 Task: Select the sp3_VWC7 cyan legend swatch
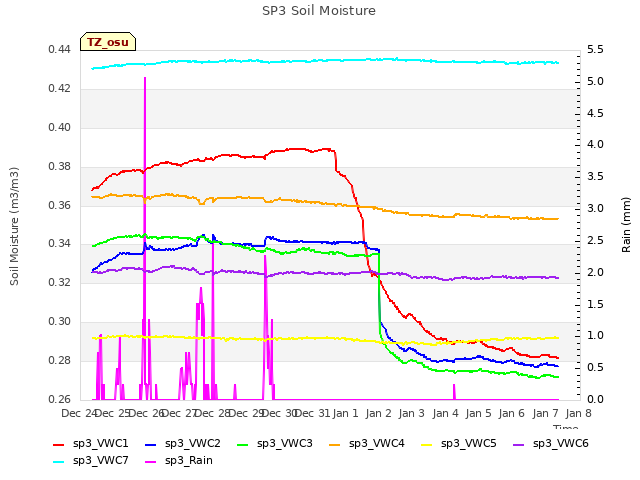pyautogui.click(x=59, y=462)
